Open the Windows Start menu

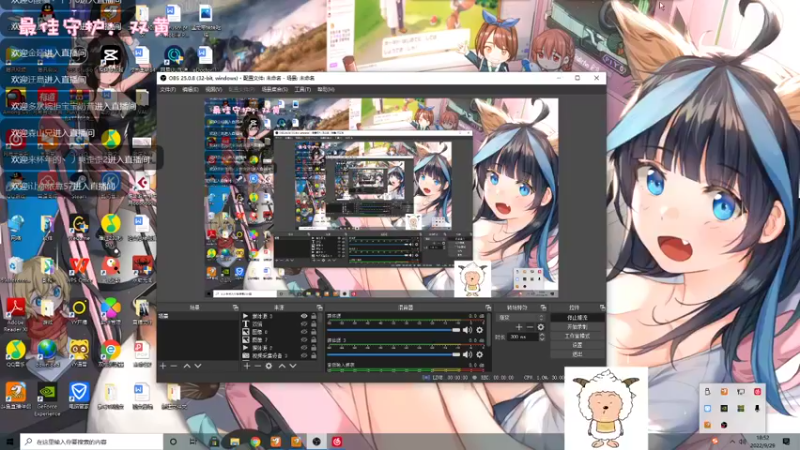tap(9, 441)
